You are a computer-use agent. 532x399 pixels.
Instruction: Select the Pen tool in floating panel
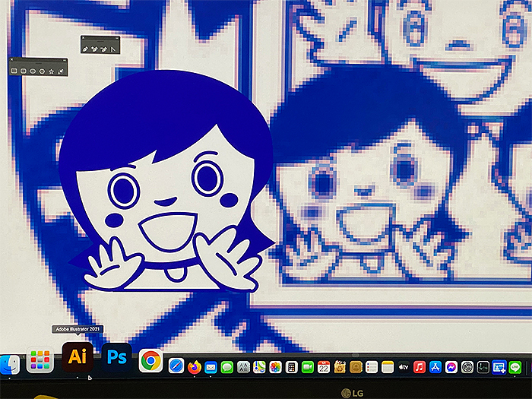click(x=86, y=49)
